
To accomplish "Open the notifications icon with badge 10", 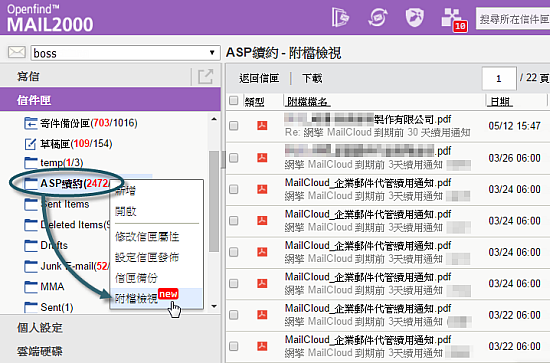I will [x=454, y=19].
